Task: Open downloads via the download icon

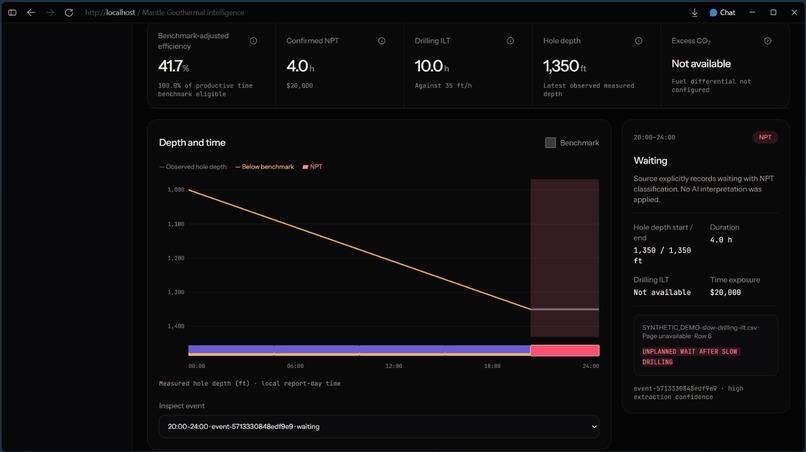Action: tap(694, 12)
